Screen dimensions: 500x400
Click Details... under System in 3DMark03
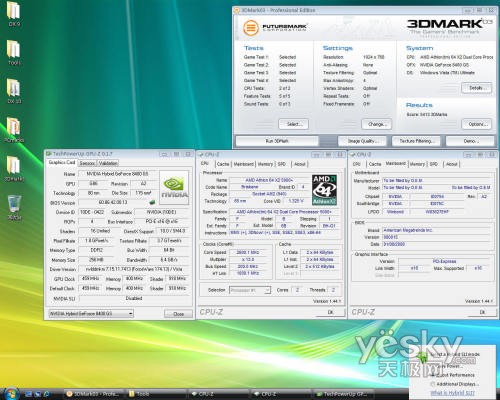(477, 88)
